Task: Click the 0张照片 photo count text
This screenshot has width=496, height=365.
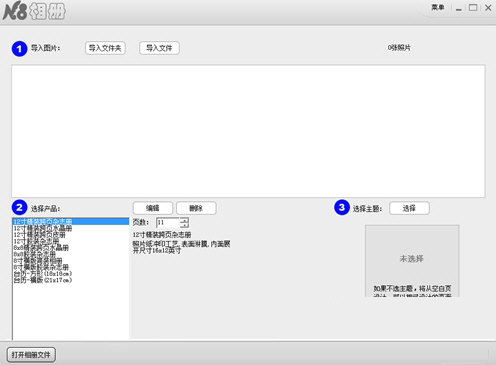Action: click(399, 48)
